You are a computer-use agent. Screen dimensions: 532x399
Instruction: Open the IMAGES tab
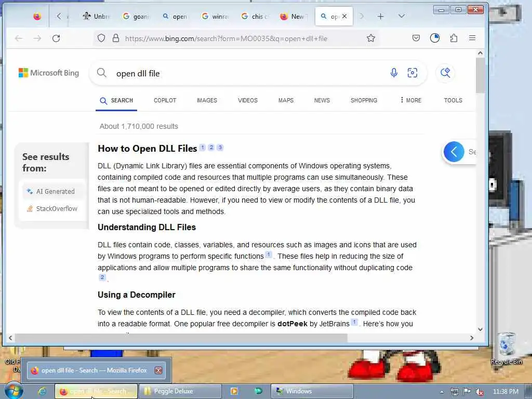(207, 100)
